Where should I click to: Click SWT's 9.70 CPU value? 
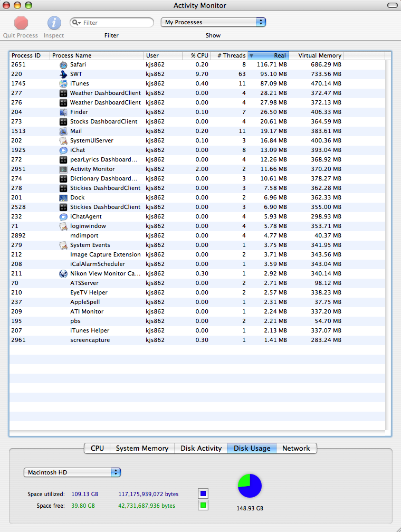point(202,74)
